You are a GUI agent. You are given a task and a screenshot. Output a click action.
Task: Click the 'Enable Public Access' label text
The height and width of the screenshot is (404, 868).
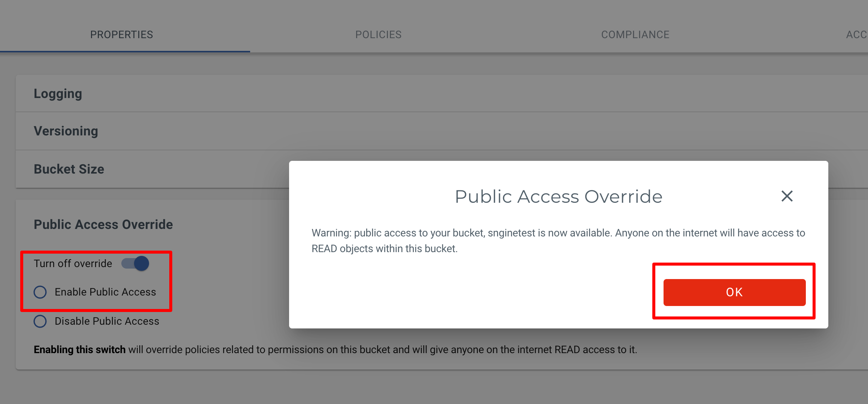(x=105, y=292)
